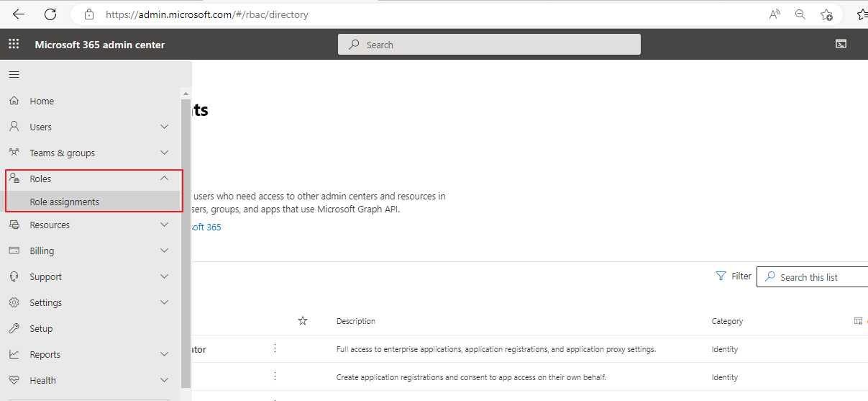Go to Home in the navigation
The height and width of the screenshot is (401, 868).
[x=90, y=102]
